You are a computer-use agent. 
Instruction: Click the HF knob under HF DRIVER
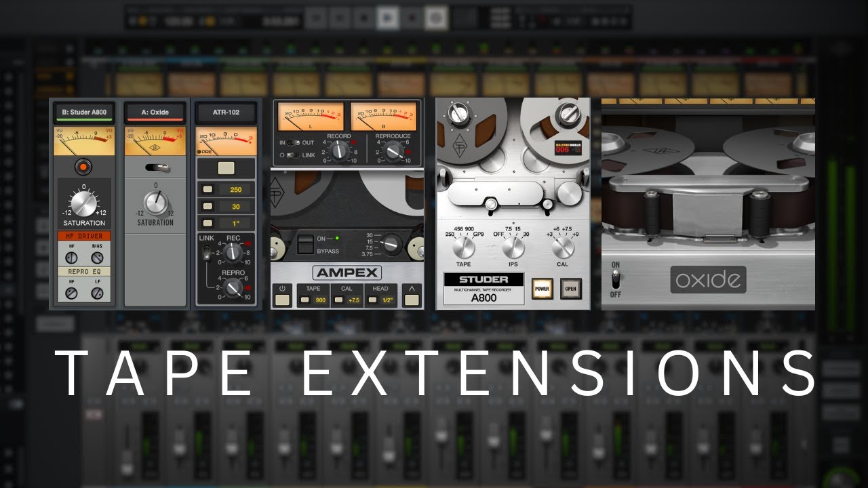(71, 258)
